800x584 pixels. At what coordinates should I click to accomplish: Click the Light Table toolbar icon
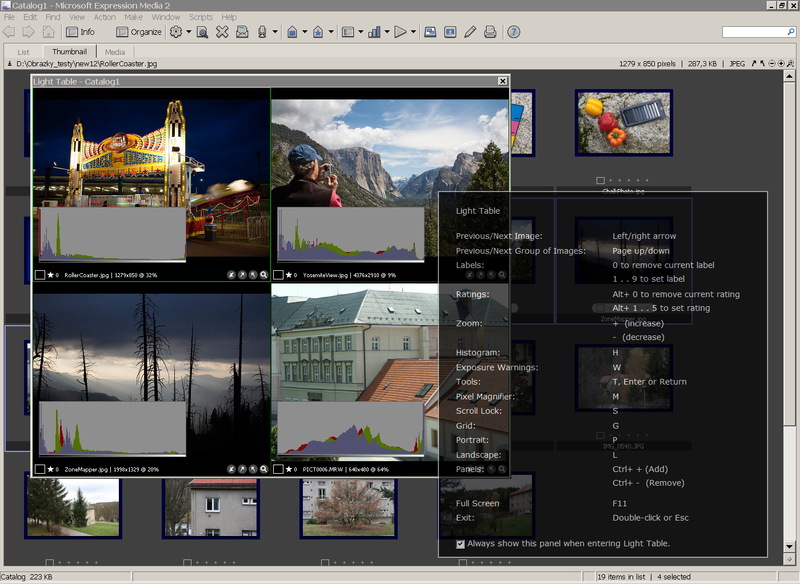click(430, 32)
